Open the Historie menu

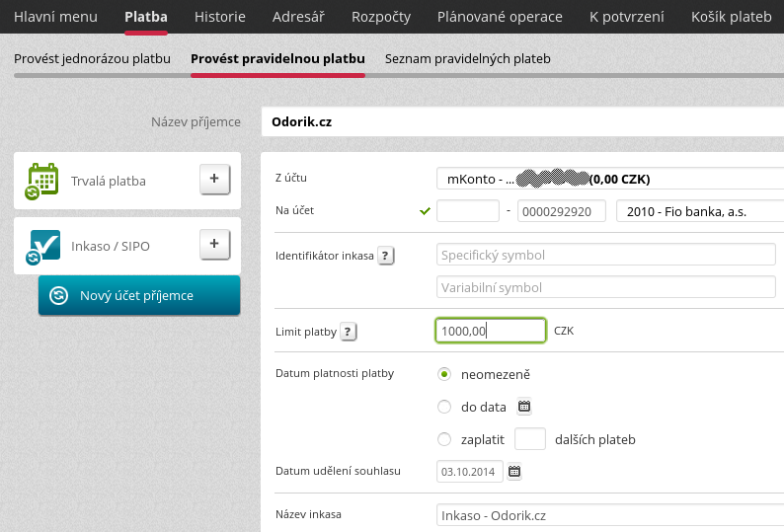[x=220, y=17]
